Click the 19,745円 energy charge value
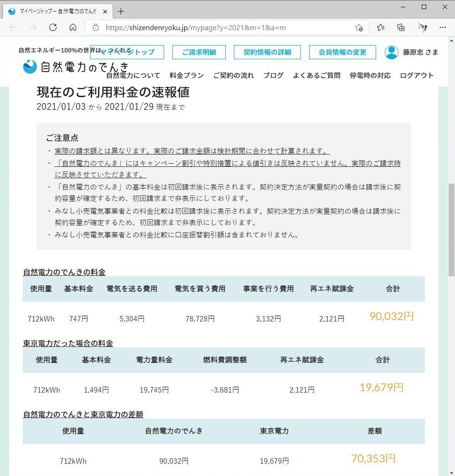The height and width of the screenshot is (476, 455). tap(154, 390)
